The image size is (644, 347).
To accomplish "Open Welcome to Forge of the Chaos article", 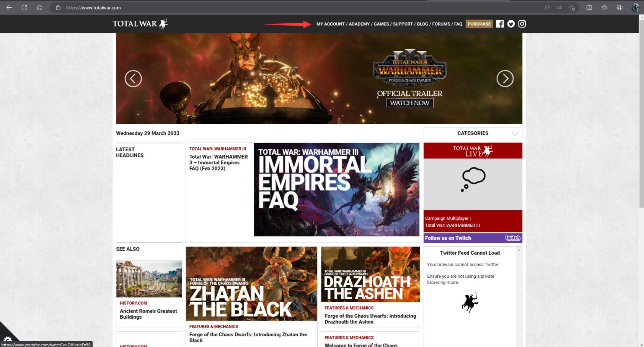I will tap(361, 345).
